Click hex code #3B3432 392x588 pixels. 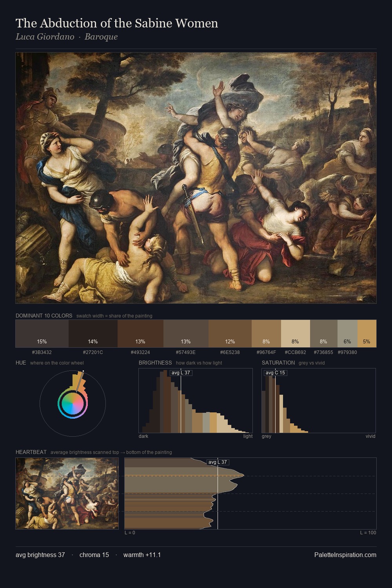[x=42, y=352]
